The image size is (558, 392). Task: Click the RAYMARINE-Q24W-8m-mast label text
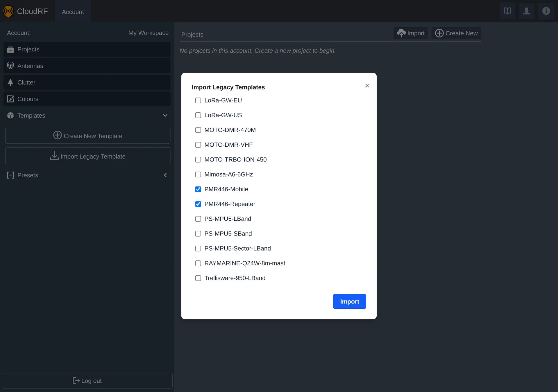[x=245, y=263]
